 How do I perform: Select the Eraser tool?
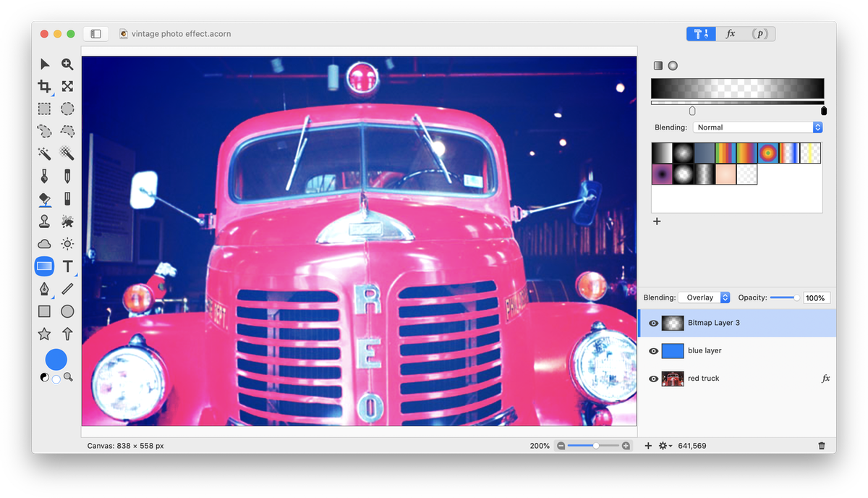click(x=67, y=199)
